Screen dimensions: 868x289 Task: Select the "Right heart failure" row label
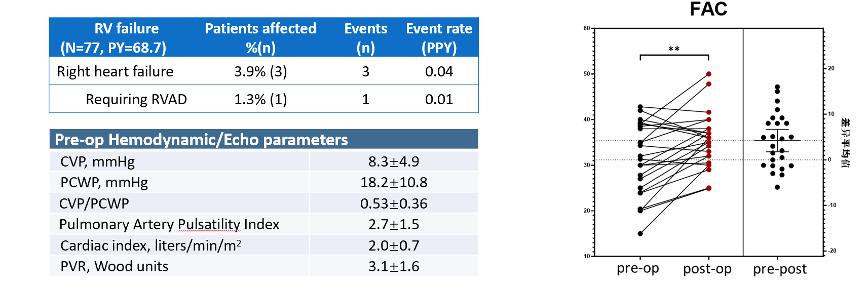(x=115, y=72)
